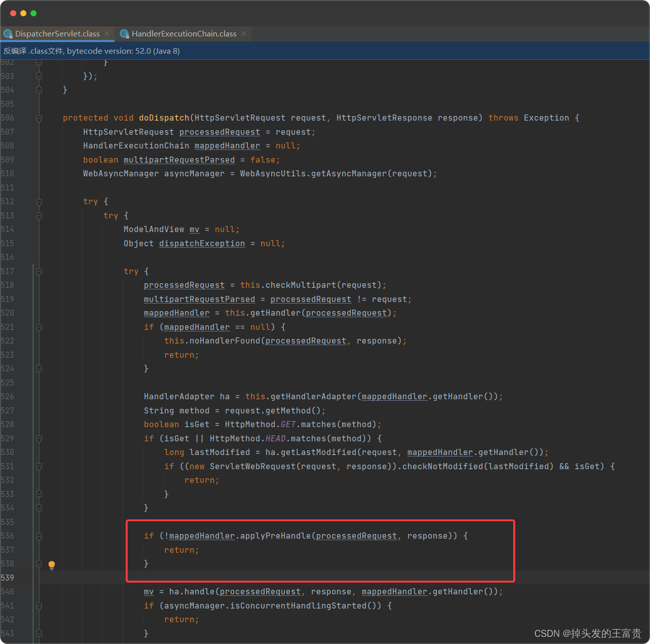This screenshot has width=650, height=644.
Task: Collapse the outer try block at line 512
Action: point(39,202)
